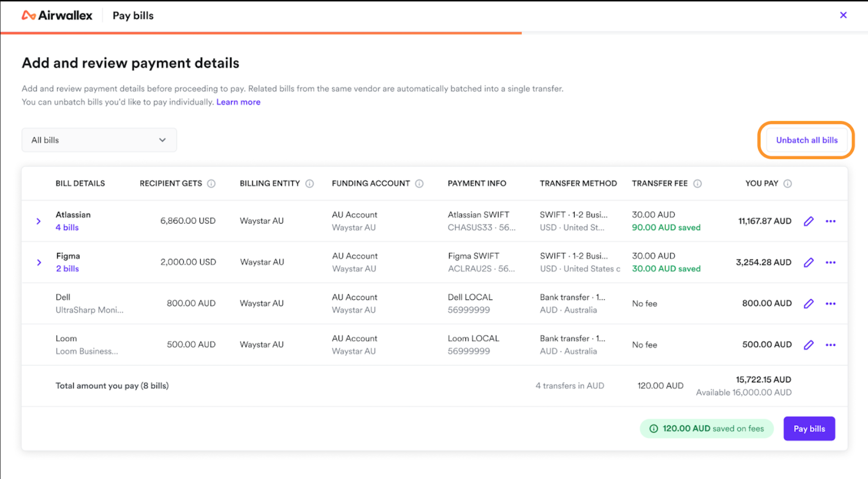Image resolution: width=868 pixels, height=479 pixels.
Task: Select the Dell vendor name
Action: (63, 297)
